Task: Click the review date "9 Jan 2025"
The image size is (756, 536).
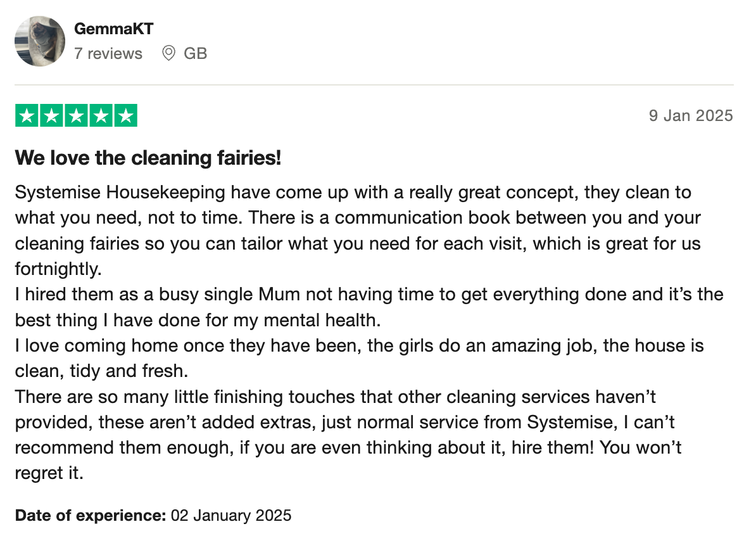Action: (x=691, y=116)
